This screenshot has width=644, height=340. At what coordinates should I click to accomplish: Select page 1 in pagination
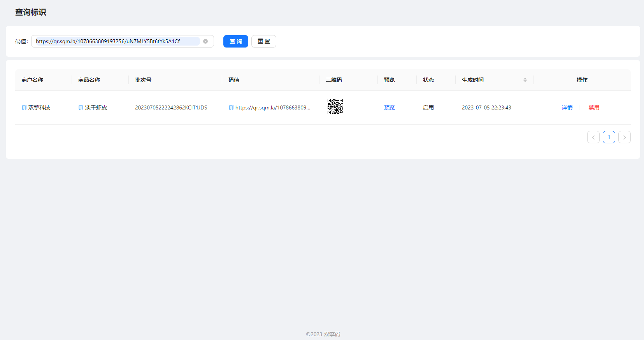point(609,137)
